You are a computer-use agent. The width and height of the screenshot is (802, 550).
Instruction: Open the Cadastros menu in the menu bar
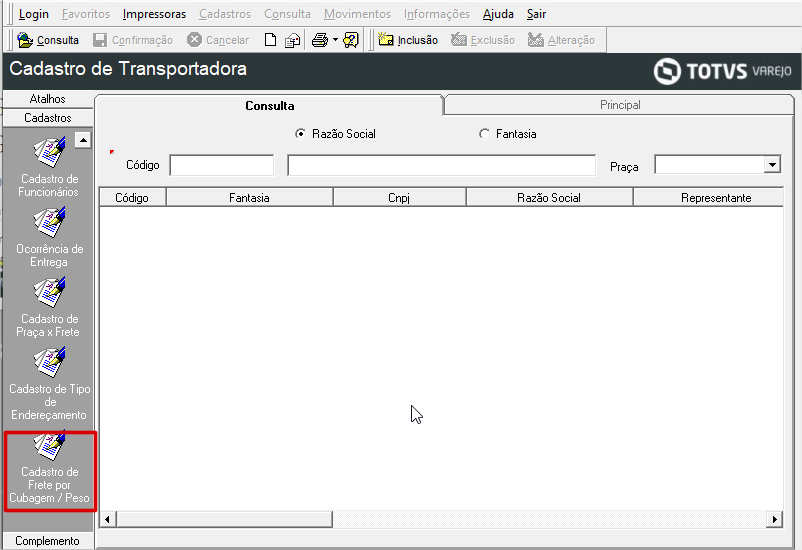(x=225, y=14)
